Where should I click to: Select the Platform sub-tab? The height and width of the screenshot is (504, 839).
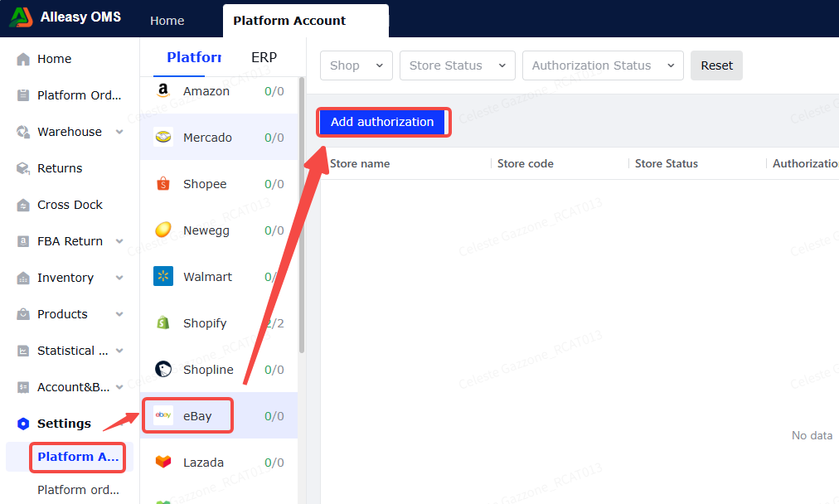[x=194, y=57]
